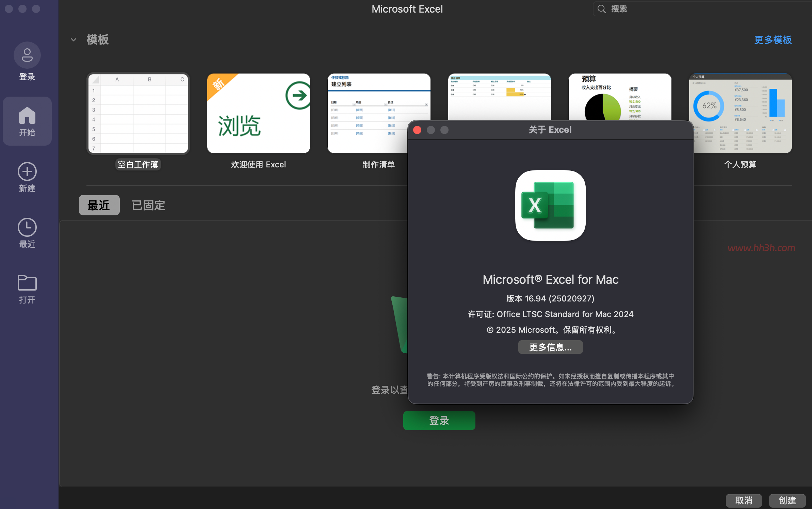
Task: Open the 欢迎使用 Excel tour template
Action: pos(259,113)
